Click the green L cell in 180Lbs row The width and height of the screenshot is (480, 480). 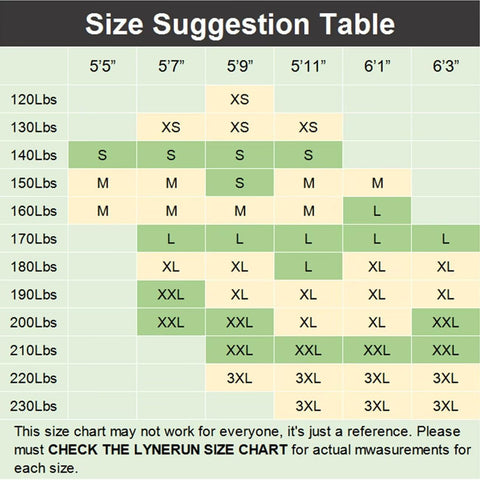pyautogui.click(x=308, y=266)
